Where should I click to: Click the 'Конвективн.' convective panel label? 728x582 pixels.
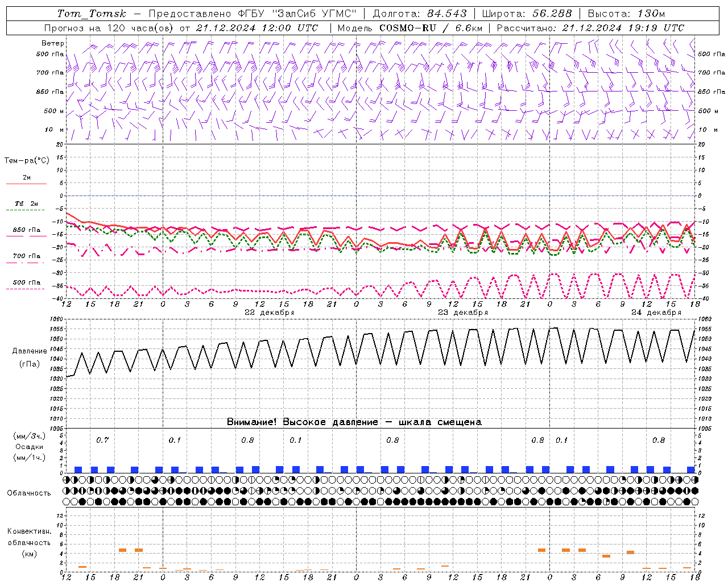tap(29, 531)
